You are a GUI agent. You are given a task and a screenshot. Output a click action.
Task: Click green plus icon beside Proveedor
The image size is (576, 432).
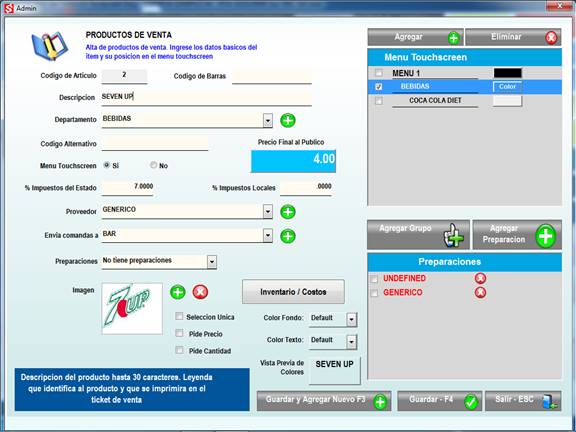[x=288, y=212]
